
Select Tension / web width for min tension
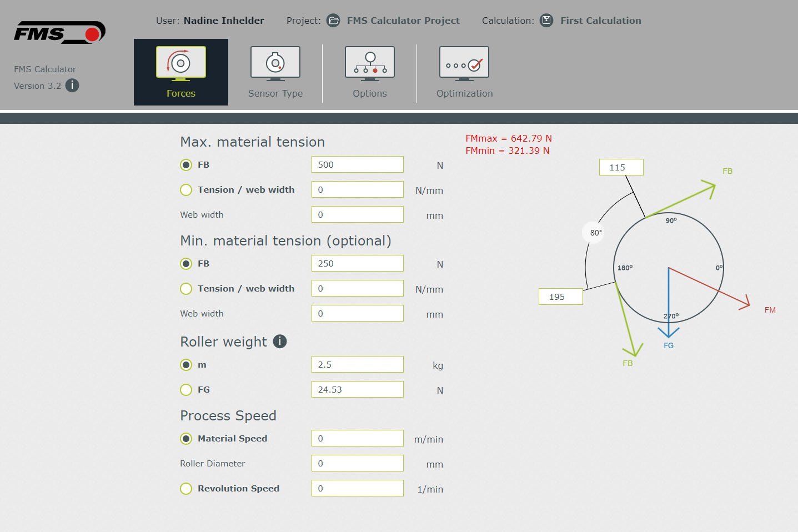[x=186, y=289]
